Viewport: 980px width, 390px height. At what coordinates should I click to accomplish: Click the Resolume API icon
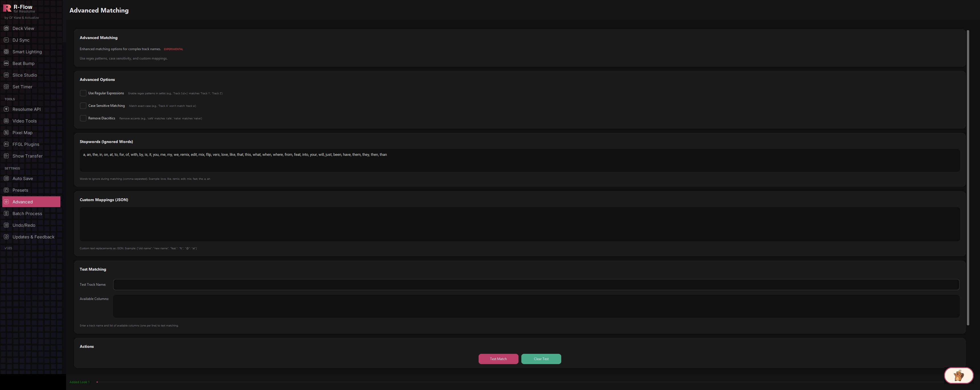[x=6, y=109]
